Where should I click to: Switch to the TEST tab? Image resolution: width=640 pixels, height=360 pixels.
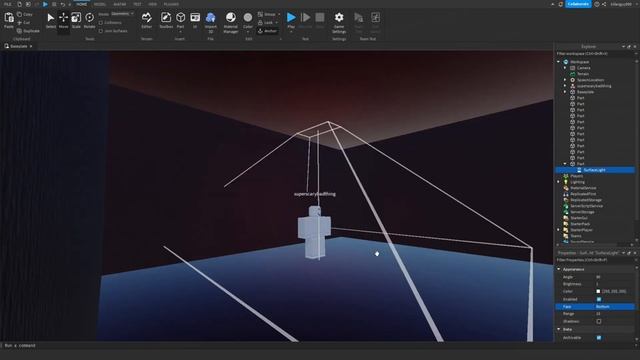pos(137,4)
